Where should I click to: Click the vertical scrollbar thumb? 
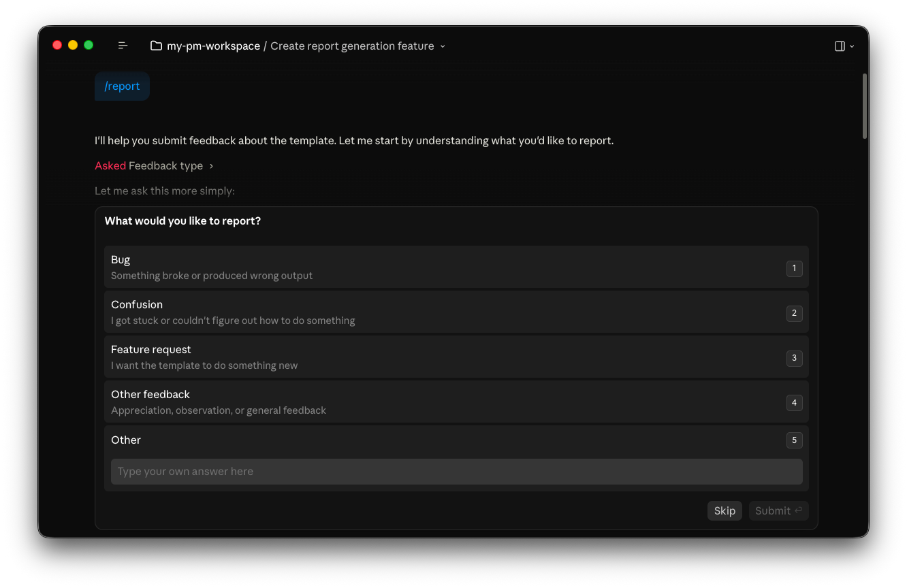coord(865,106)
